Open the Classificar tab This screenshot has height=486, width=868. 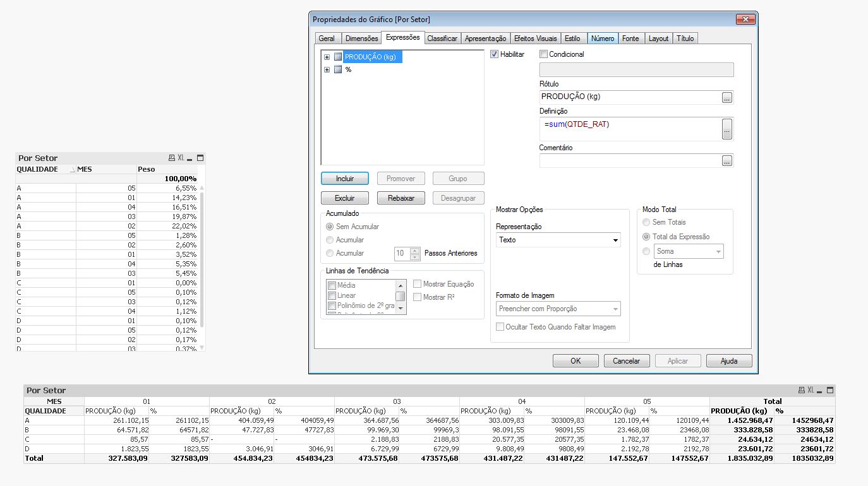(442, 39)
